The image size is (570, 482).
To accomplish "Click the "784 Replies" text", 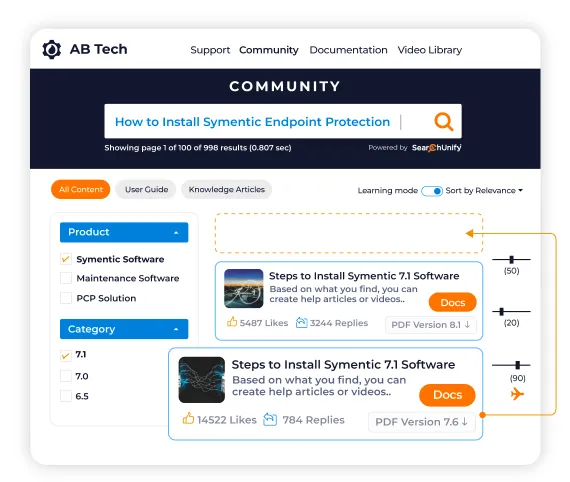I will (313, 420).
